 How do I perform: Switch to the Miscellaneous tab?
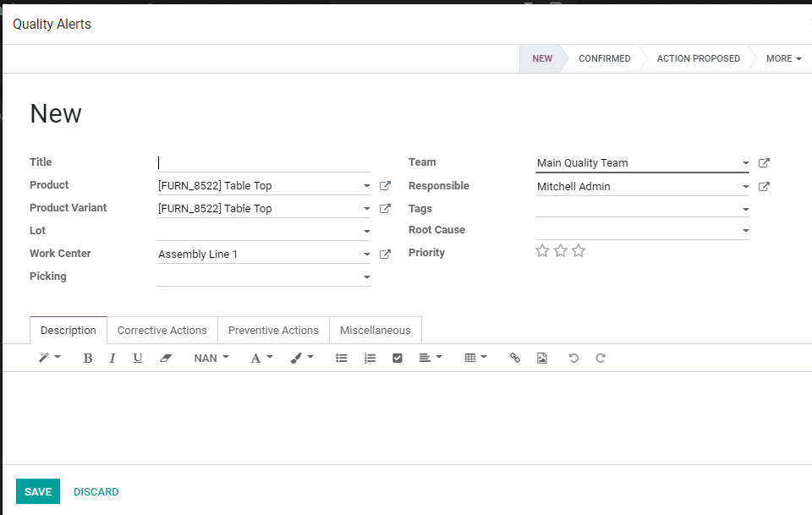376,330
